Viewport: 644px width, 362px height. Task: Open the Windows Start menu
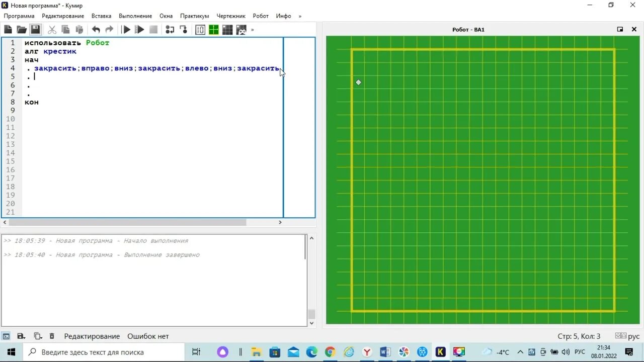click(11, 352)
